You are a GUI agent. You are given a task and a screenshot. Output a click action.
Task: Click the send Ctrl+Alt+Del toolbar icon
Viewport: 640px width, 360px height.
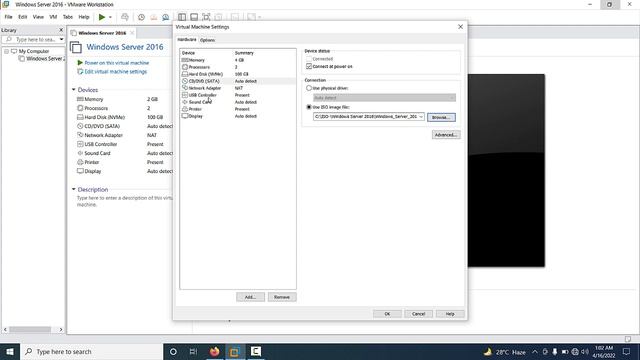click(x=125, y=17)
